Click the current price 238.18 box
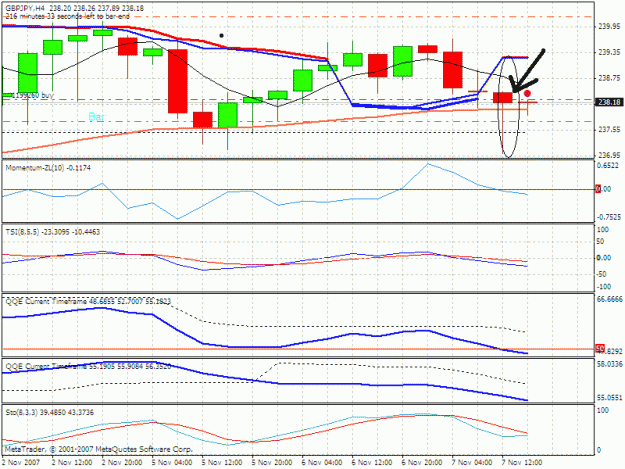The height and width of the screenshot is (469, 625). coord(609,102)
